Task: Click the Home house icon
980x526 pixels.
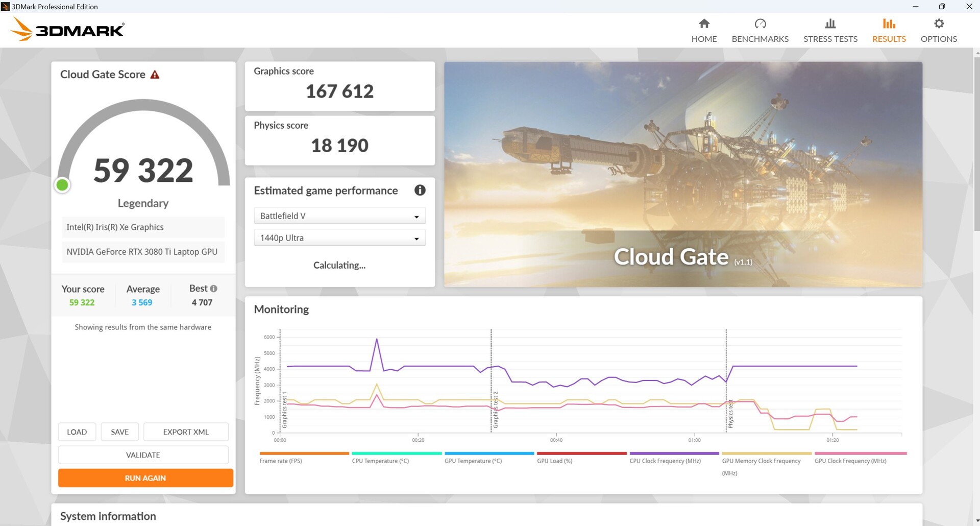Action: coord(704,23)
